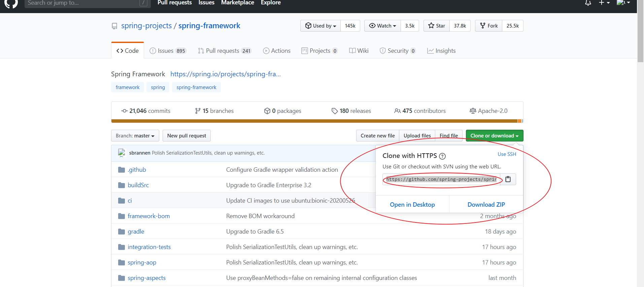This screenshot has height=287, width=644.
Task: Click the spring topic tag
Action: pos(158,87)
